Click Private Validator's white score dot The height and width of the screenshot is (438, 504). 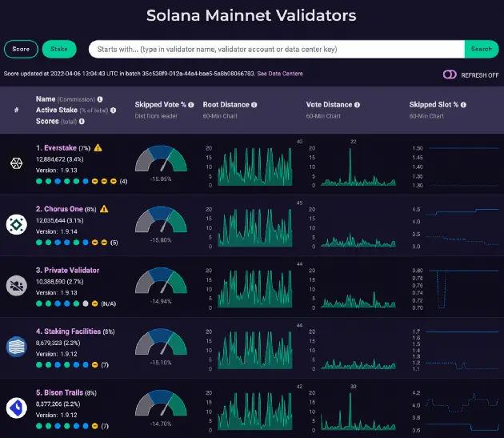86,303
